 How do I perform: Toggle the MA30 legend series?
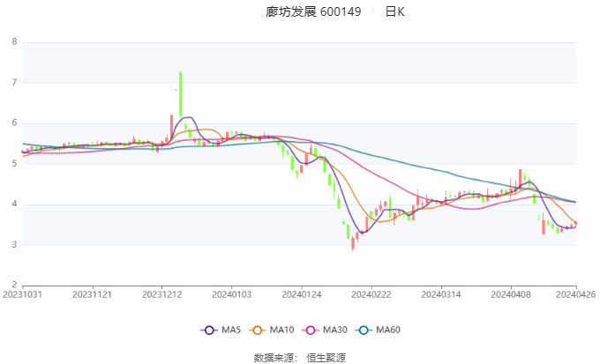(x=325, y=330)
